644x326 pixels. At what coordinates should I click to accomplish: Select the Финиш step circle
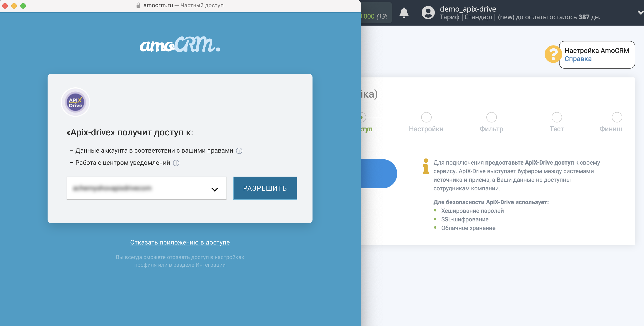(x=617, y=117)
